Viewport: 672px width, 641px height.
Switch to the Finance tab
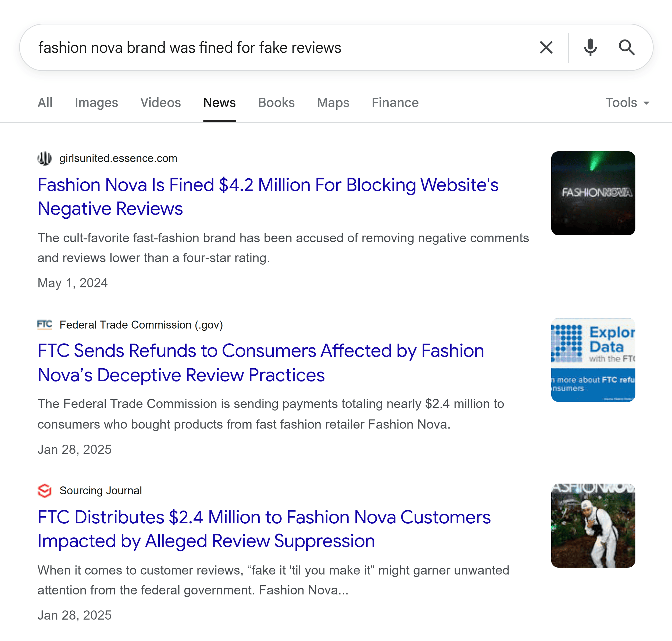coord(395,103)
